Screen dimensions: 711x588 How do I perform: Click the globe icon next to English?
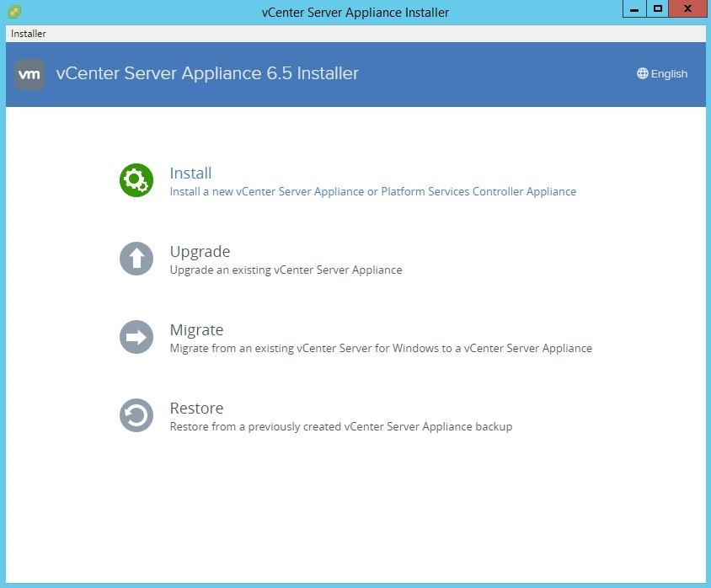coord(642,73)
